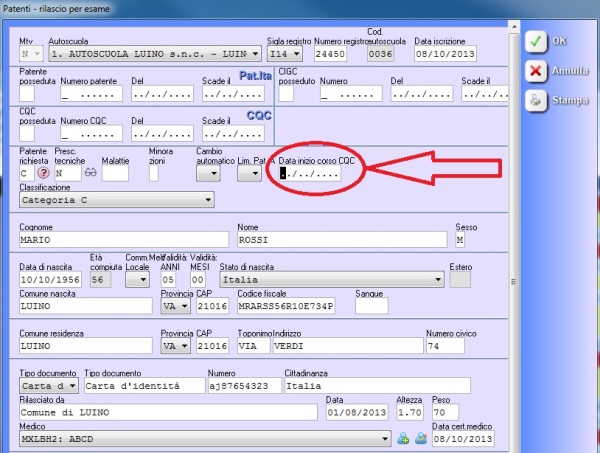Click the add new Medico icon
Image resolution: width=600 pixels, height=453 pixels.
(x=403, y=438)
